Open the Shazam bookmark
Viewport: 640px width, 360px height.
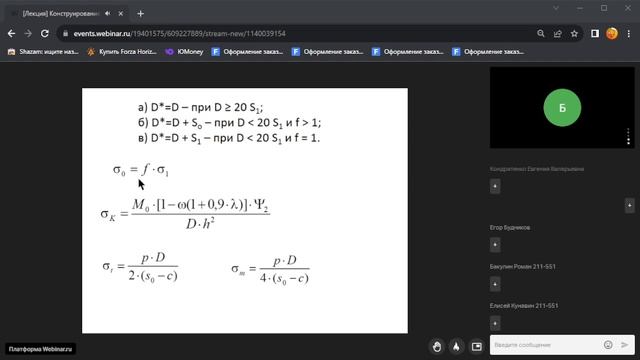[x=43, y=52]
